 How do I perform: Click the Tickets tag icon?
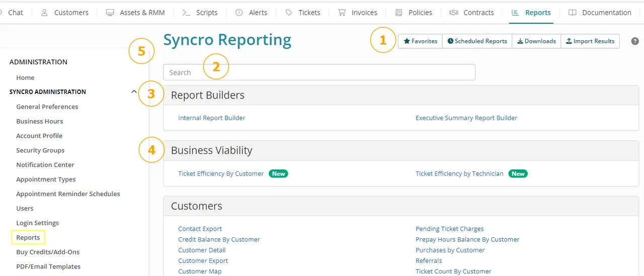click(289, 13)
